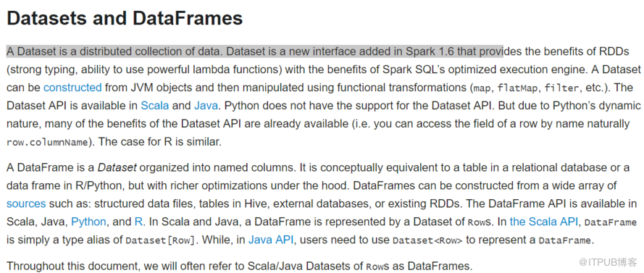The image size is (644, 273).
Task: Click the italic "Dataset" word
Action: tap(117, 167)
